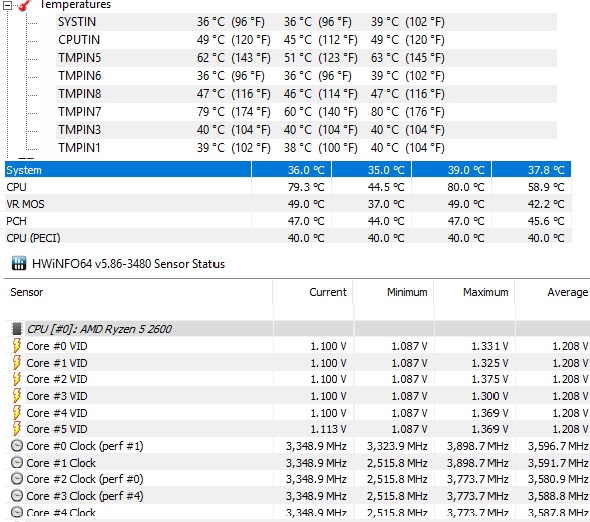The image size is (590, 522).
Task: Select the TMPIN8 temperature row
Action: tap(306, 94)
